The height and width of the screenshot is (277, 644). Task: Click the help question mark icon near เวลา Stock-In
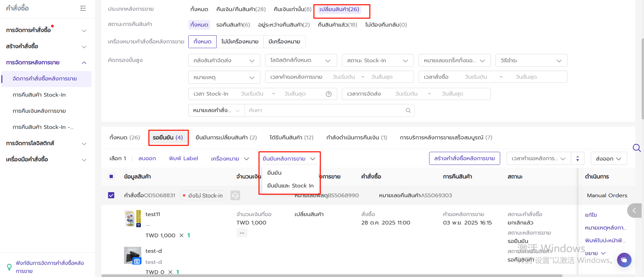[x=328, y=94]
